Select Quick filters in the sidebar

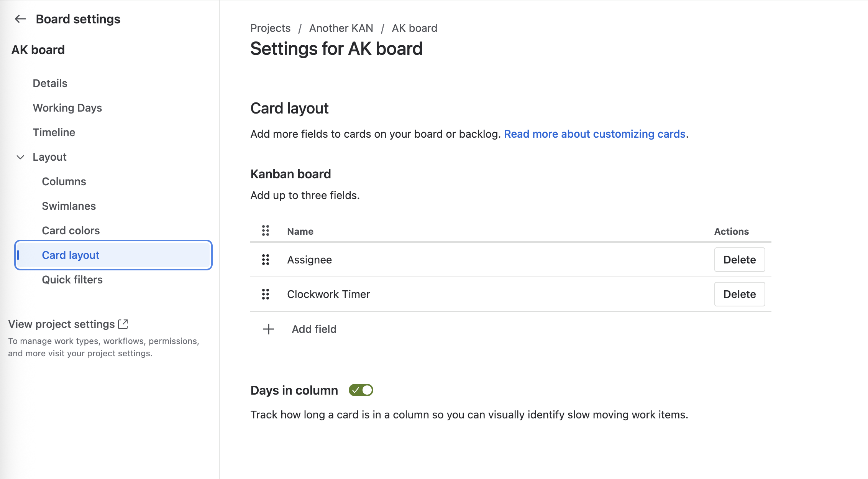coord(72,280)
